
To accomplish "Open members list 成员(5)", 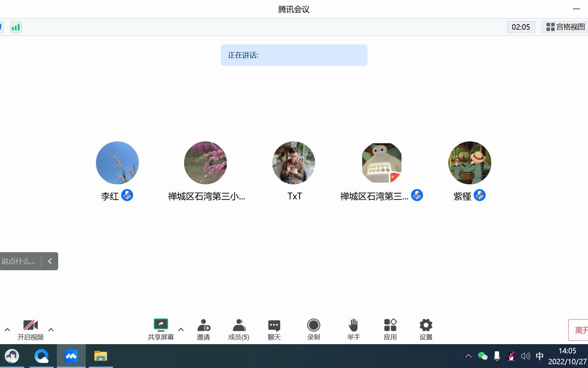I will (x=239, y=329).
